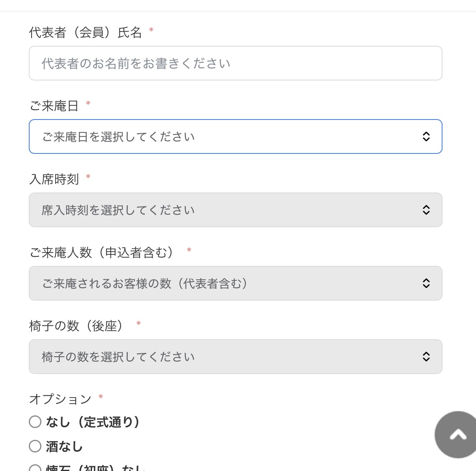Click the chevron arrows in the 入席時刻 select

coord(426,210)
